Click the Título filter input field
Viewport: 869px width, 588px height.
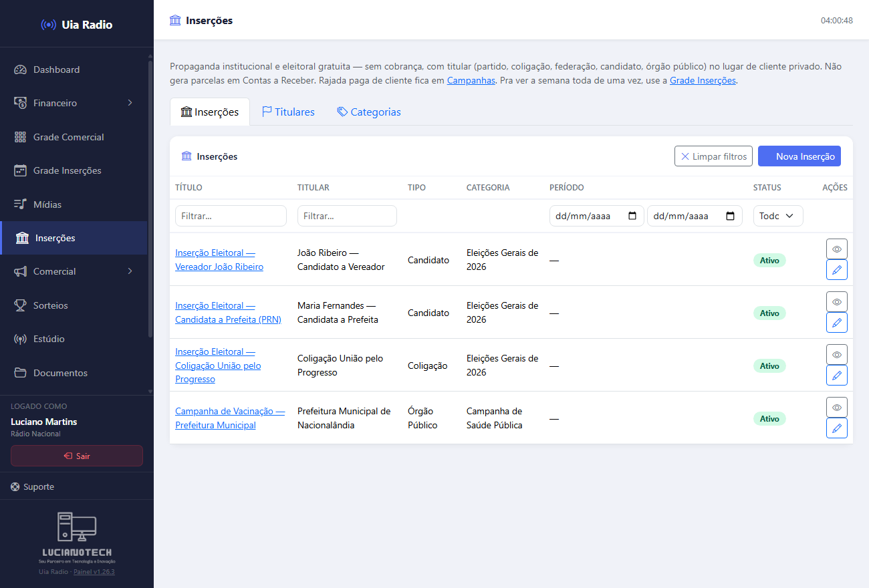tap(231, 216)
